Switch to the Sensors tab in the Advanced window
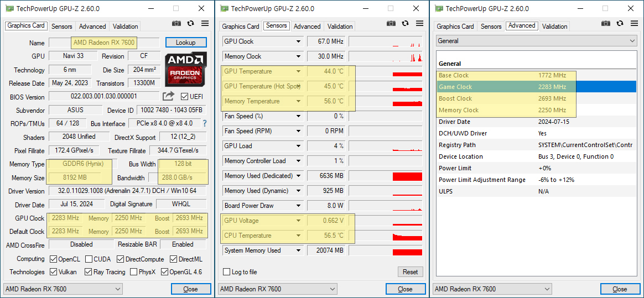Viewport: 644px width, 298px height. click(x=491, y=27)
